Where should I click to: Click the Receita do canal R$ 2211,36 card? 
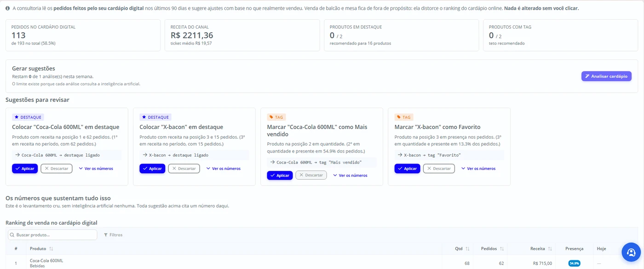pyautogui.click(x=242, y=35)
